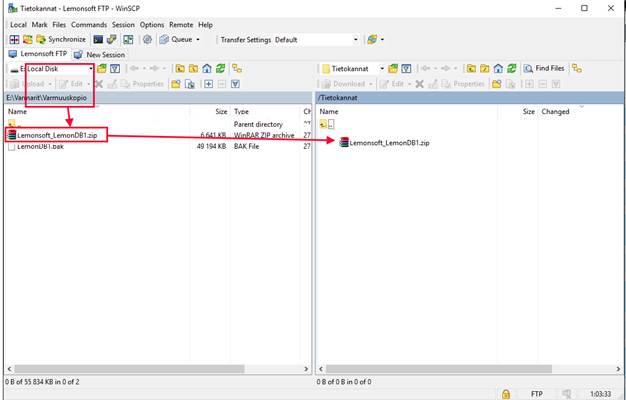Open the Options menu
626x400 pixels.
[x=152, y=25]
